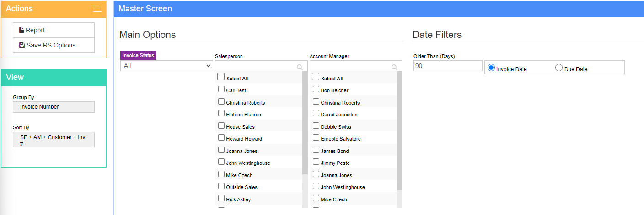Open the Group By Invoice Number selector
Screen dimensions: 644x215
point(54,107)
